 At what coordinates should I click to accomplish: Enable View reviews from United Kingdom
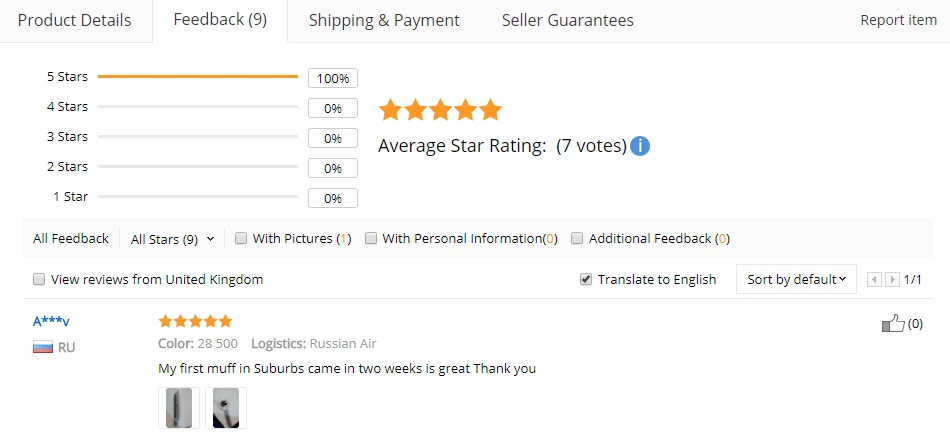(39, 279)
